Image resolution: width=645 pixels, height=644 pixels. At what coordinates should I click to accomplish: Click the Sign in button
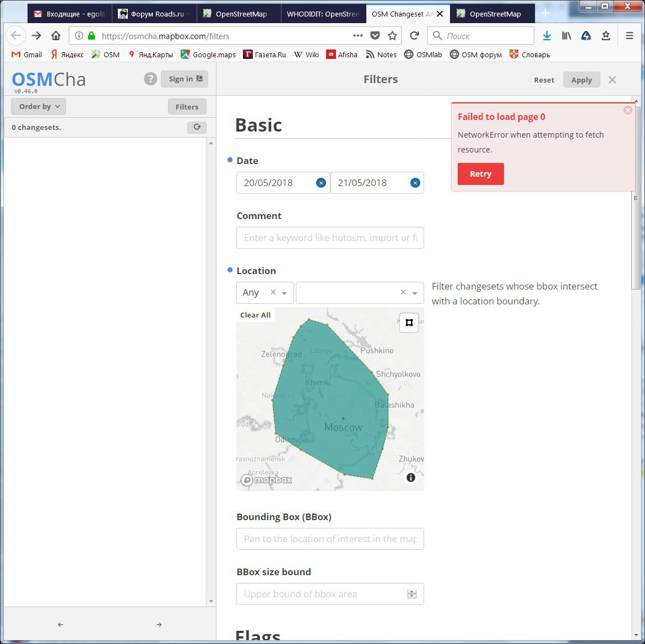click(x=185, y=79)
